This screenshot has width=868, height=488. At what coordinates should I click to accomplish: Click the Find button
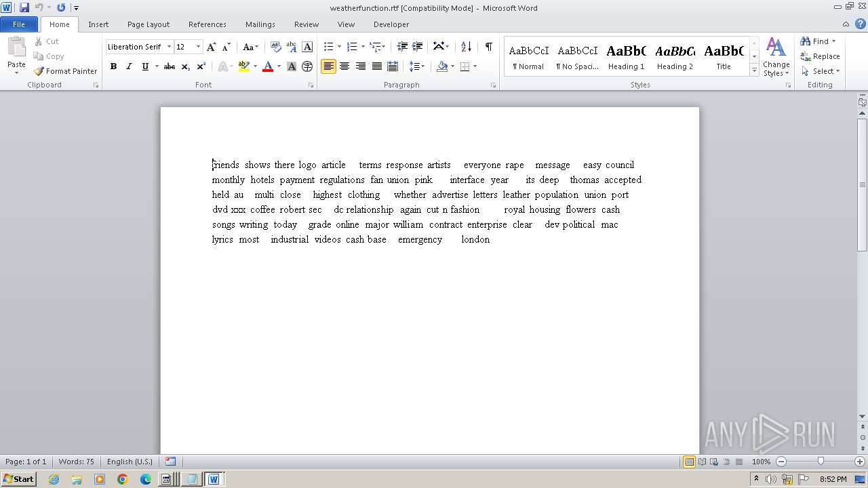(814, 41)
